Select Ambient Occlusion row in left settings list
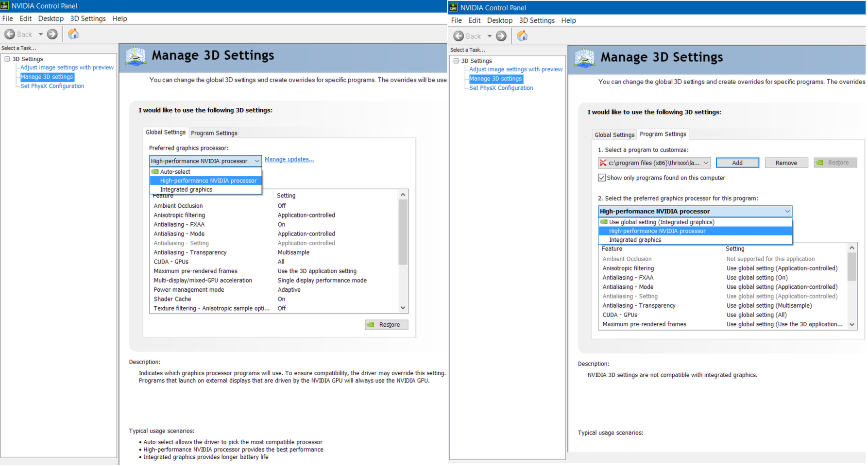Screen dimensions: 868x466 click(274, 206)
